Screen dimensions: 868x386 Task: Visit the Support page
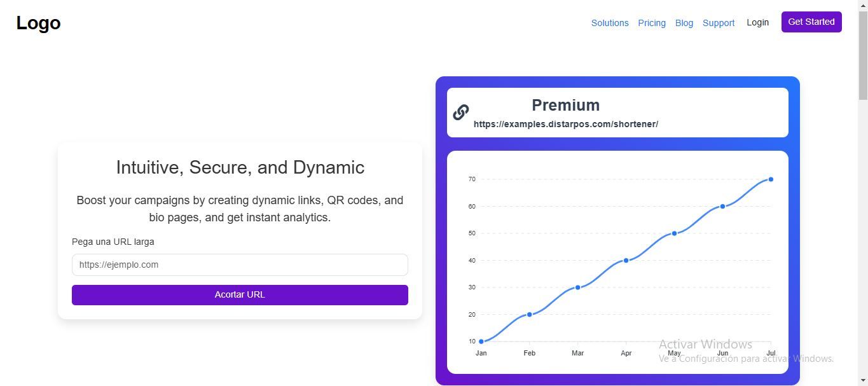(x=719, y=23)
